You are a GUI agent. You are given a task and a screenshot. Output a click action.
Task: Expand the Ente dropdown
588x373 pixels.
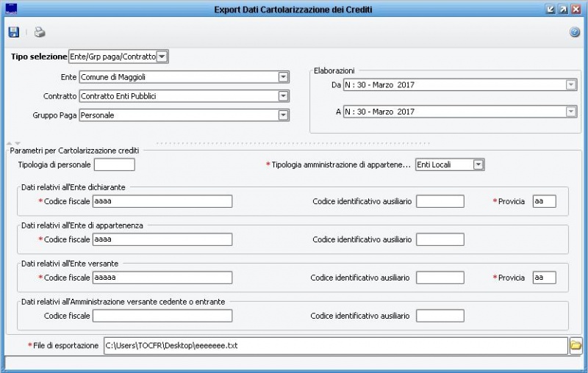(284, 77)
